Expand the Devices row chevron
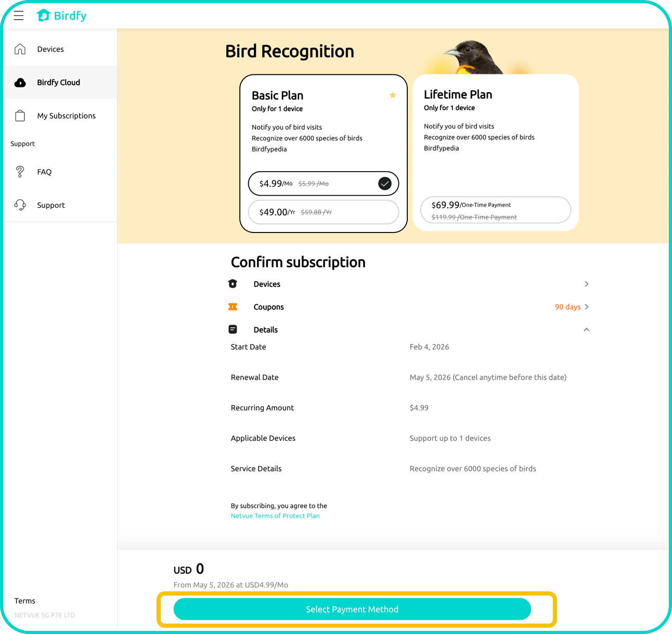 (x=586, y=284)
